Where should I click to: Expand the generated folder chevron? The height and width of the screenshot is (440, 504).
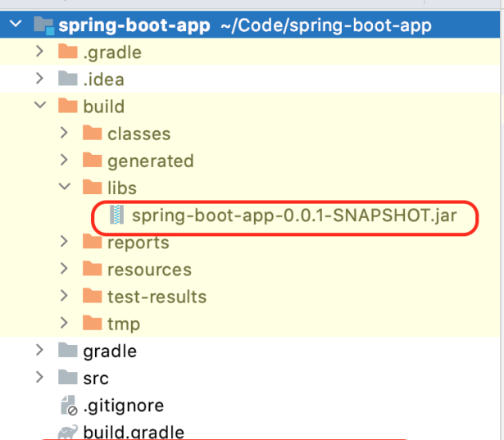click(x=64, y=160)
